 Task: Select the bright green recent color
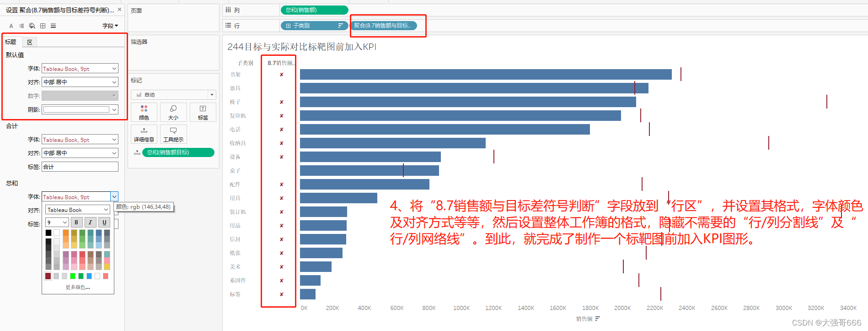click(x=73, y=276)
